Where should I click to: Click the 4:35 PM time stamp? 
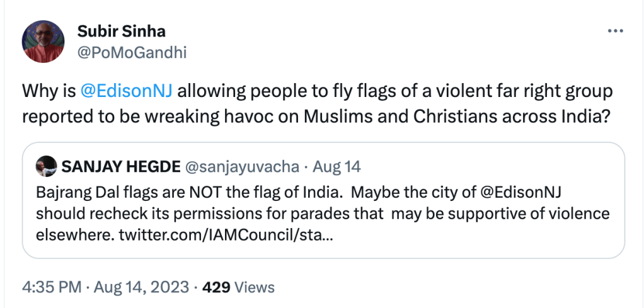click(52, 287)
